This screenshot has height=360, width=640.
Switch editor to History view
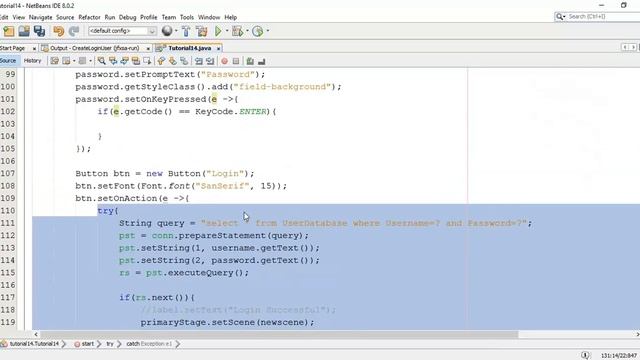point(33,61)
